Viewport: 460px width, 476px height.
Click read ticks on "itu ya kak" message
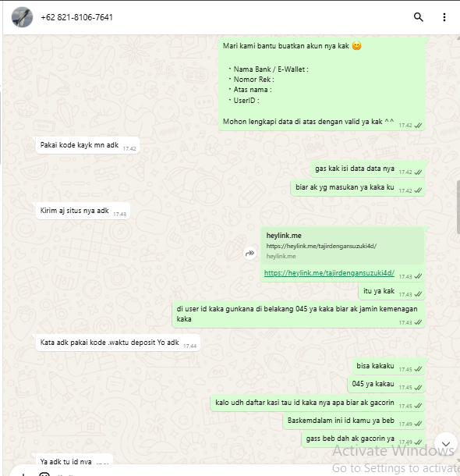click(418, 294)
